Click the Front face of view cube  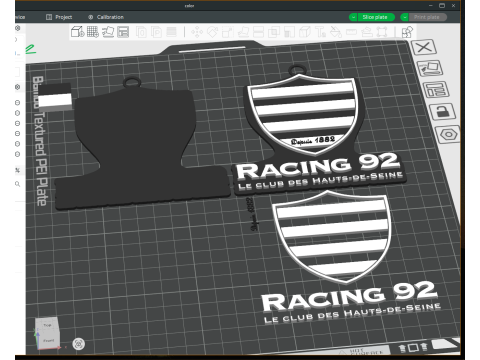click(x=48, y=340)
